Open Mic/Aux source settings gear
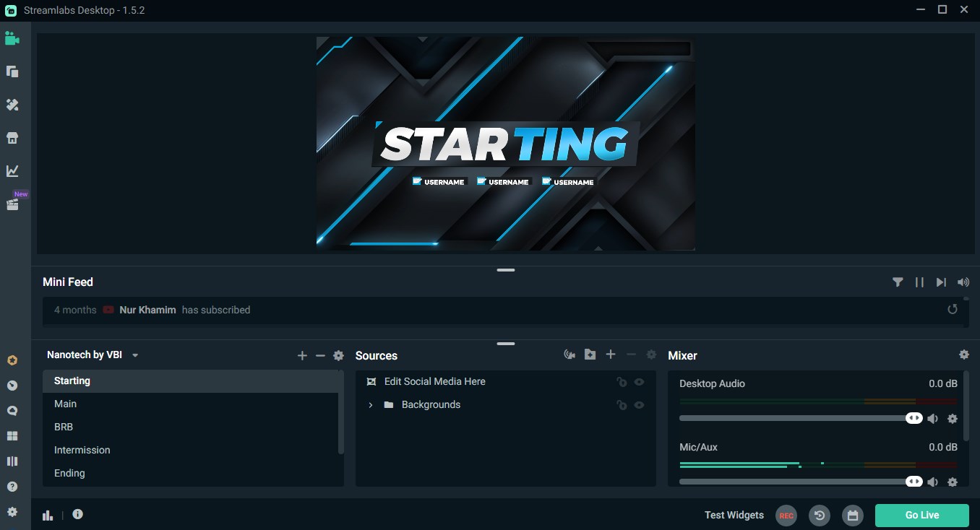Screen dimensions: 980x530 953,482
